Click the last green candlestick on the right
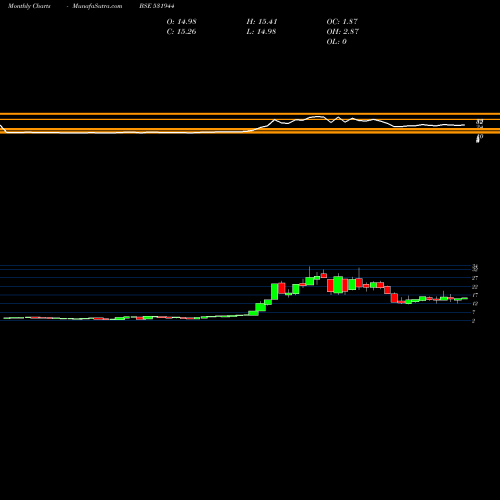 pyautogui.click(x=465, y=298)
